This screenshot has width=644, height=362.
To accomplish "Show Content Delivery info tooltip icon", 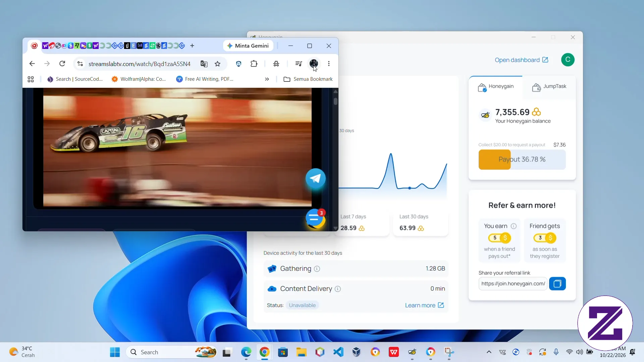I will (338, 289).
